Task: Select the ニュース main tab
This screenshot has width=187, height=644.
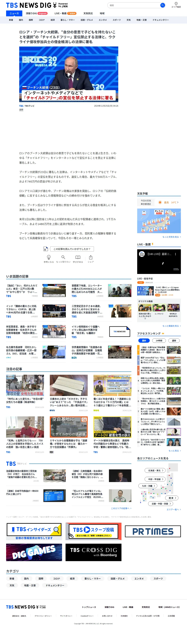Action: click(14, 14)
